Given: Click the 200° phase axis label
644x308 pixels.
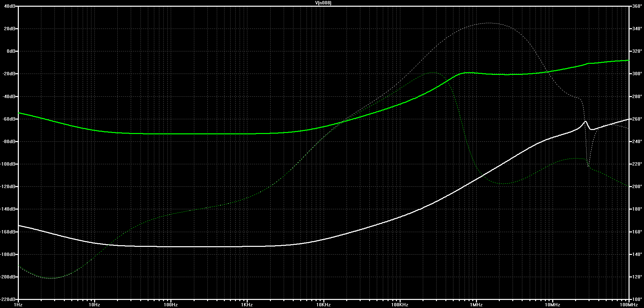Looking at the screenshot, I should click(x=637, y=186).
